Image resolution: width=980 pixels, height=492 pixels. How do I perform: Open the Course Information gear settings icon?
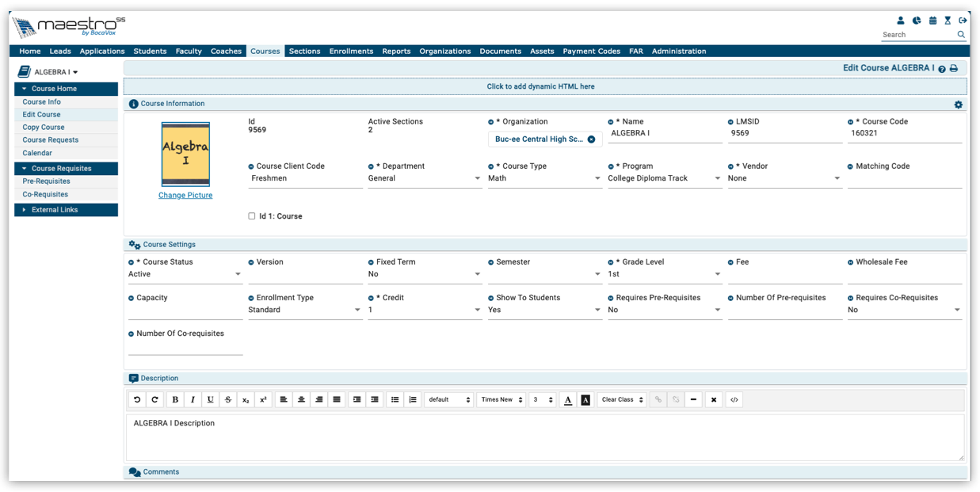(x=958, y=105)
